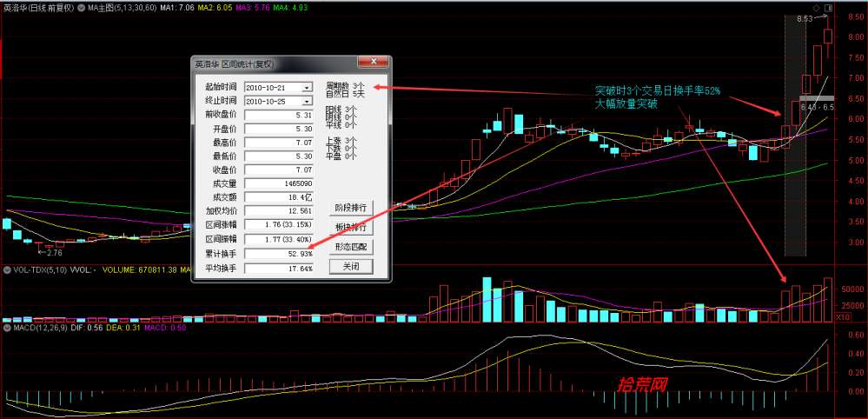This screenshot has height=419, width=868.
Task: Click the 收盘价 value field
Action: click(x=279, y=170)
